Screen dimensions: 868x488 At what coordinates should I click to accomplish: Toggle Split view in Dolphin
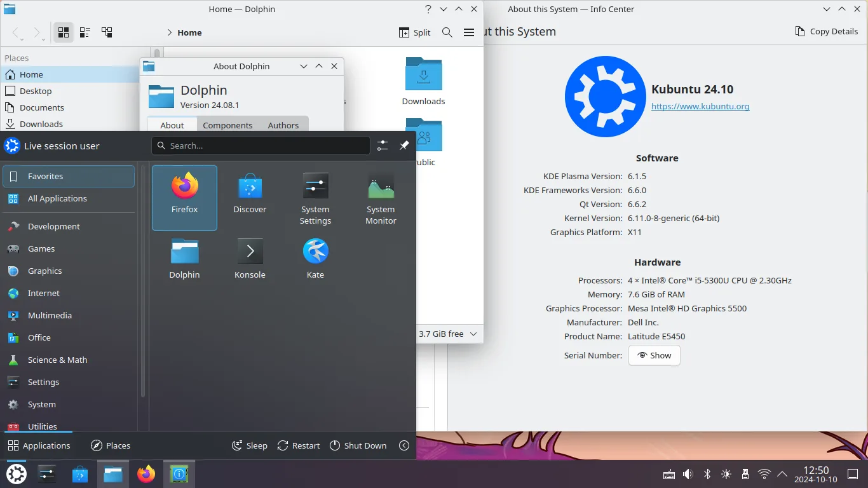pyautogui.click(x=414, y=32)
